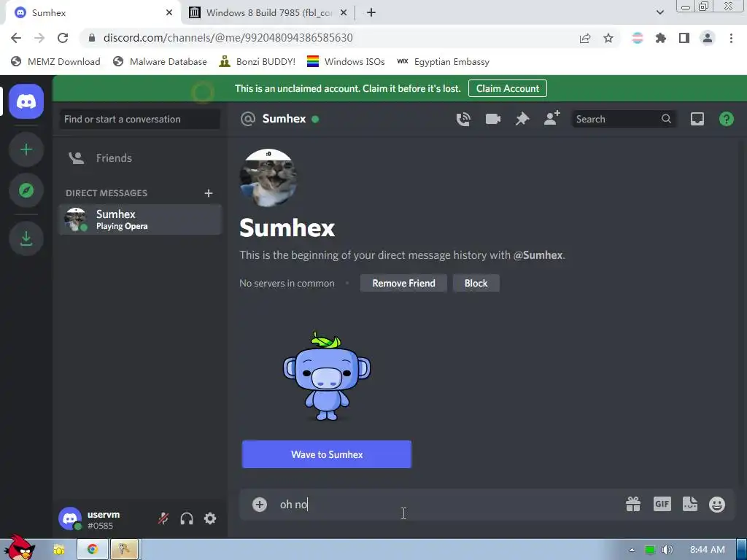Image resolution: width=747 pixels, height=560 pixels.
Task: Go back with browser back arrow
Action: coord(16,38)
